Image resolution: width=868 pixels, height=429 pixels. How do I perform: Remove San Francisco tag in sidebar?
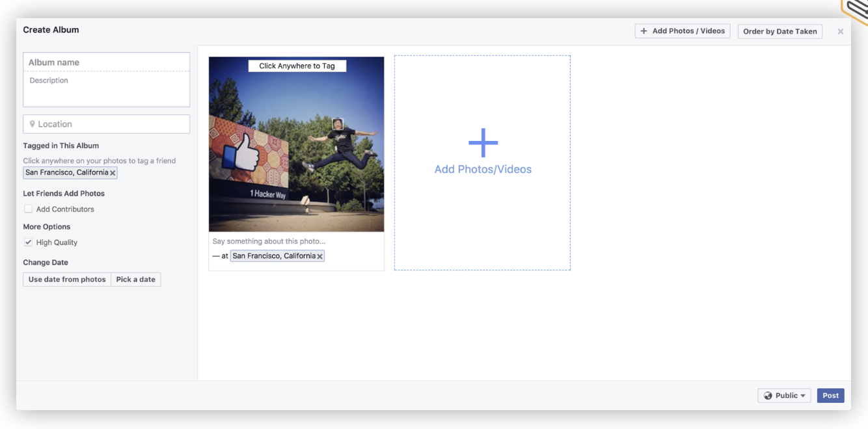click(113, 173)
